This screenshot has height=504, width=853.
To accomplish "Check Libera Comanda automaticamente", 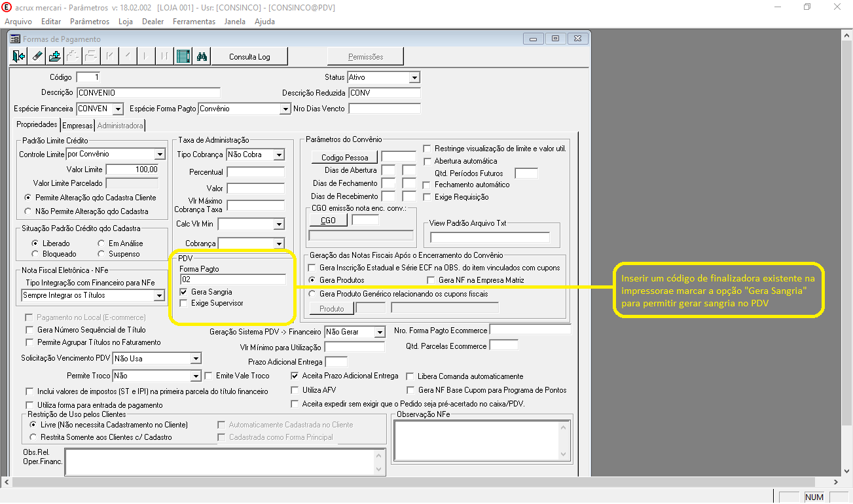I will [411, 376].
